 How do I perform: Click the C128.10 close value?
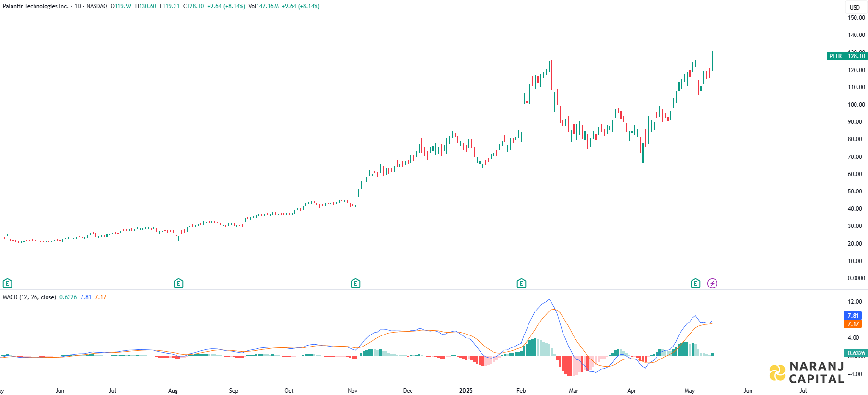point(193,6)
